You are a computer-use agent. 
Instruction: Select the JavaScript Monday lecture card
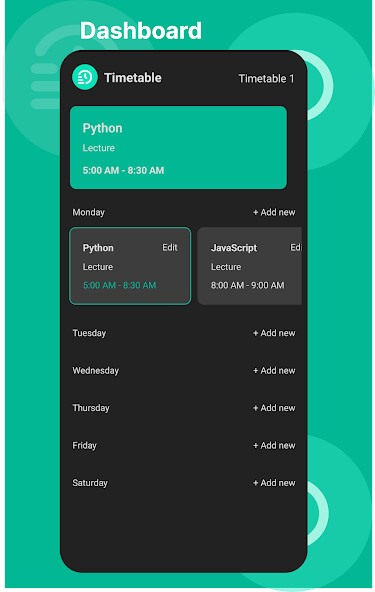pyautogui.click(x=249, y=266)
